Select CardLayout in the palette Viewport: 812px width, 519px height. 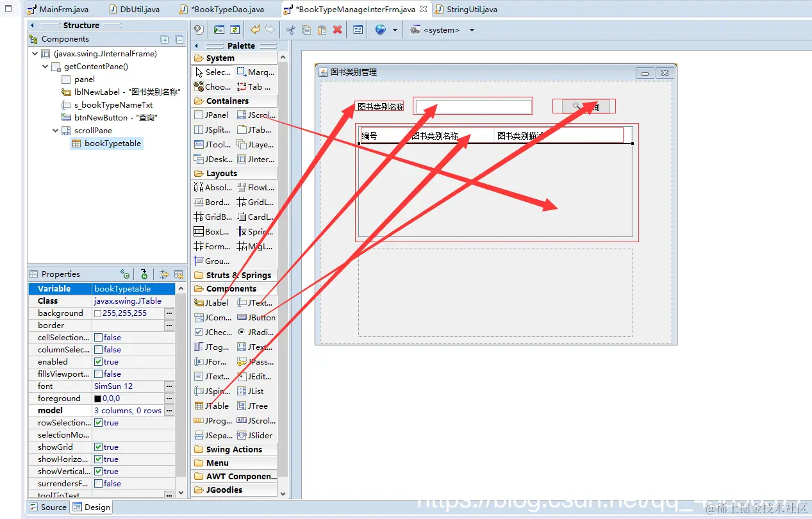click(256, 217)
